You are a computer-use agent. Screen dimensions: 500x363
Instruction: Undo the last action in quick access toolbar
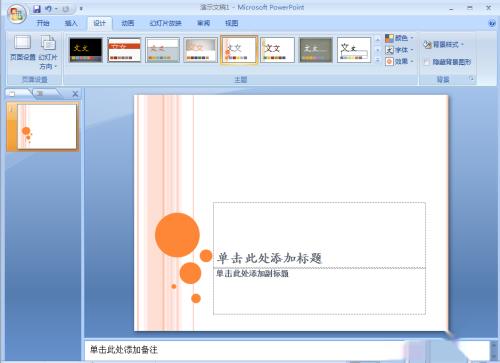(48, 9)
